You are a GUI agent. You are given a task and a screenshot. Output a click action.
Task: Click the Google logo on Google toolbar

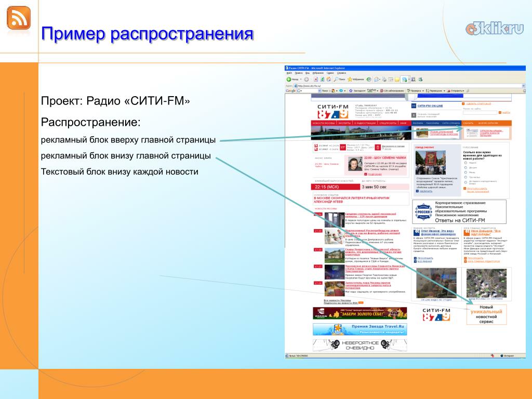(x=290, y=91)
